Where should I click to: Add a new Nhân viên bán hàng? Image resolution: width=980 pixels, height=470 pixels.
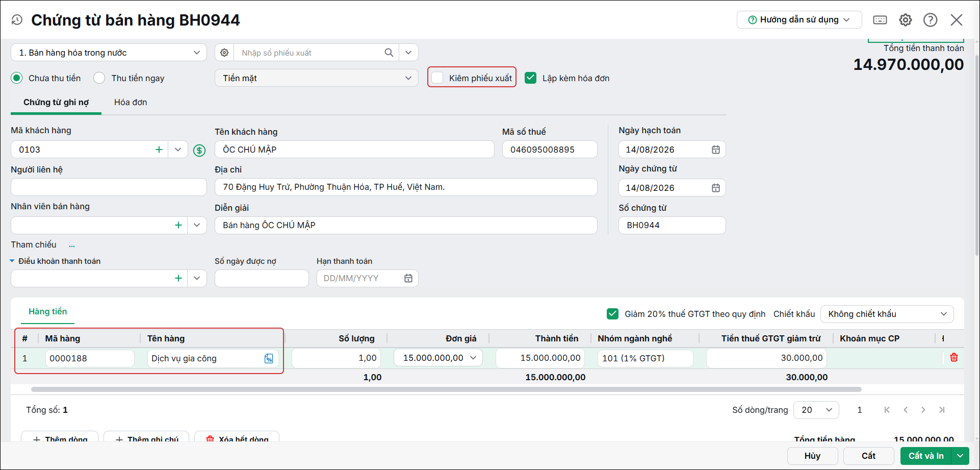click(x=178, y=225)
